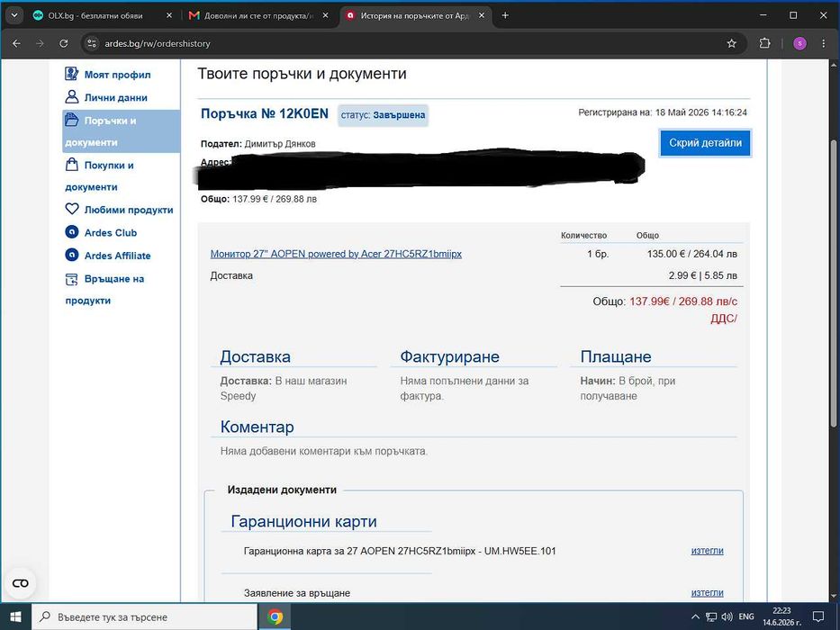Screen dimensions: 840x630
Task: Bookmark this page with the star icon
Action: click(x=731, y=43)
